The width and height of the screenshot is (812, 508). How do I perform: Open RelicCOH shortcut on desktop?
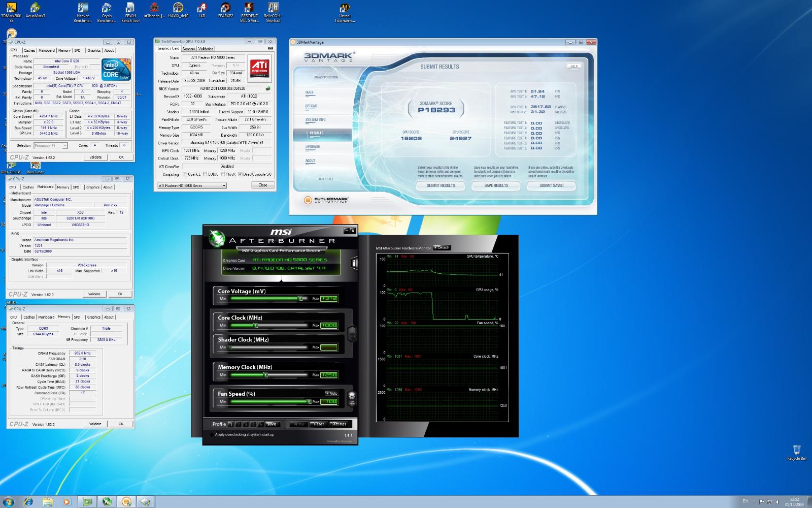[x=273, y=12]
